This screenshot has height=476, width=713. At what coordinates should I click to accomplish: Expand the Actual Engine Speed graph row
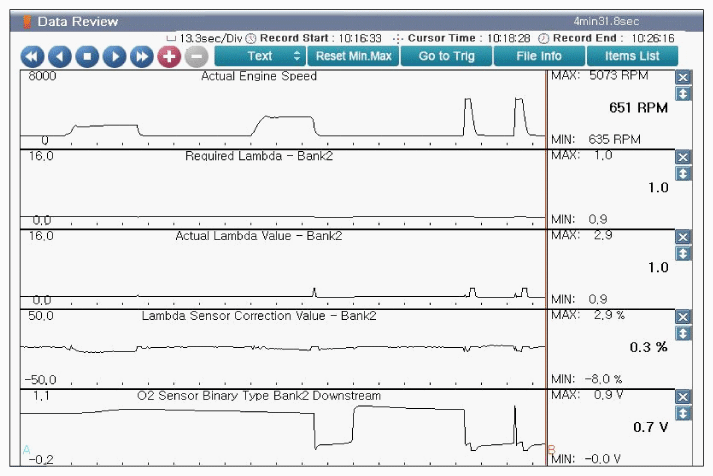pos(683,93)
